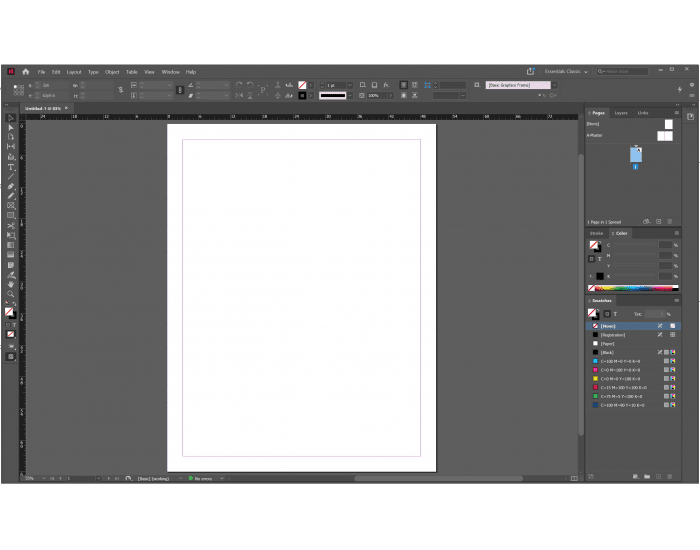Select the Selection tool in the toolbox
The height and width of the screenshot is (550, 700).
[x=11, y=118]
